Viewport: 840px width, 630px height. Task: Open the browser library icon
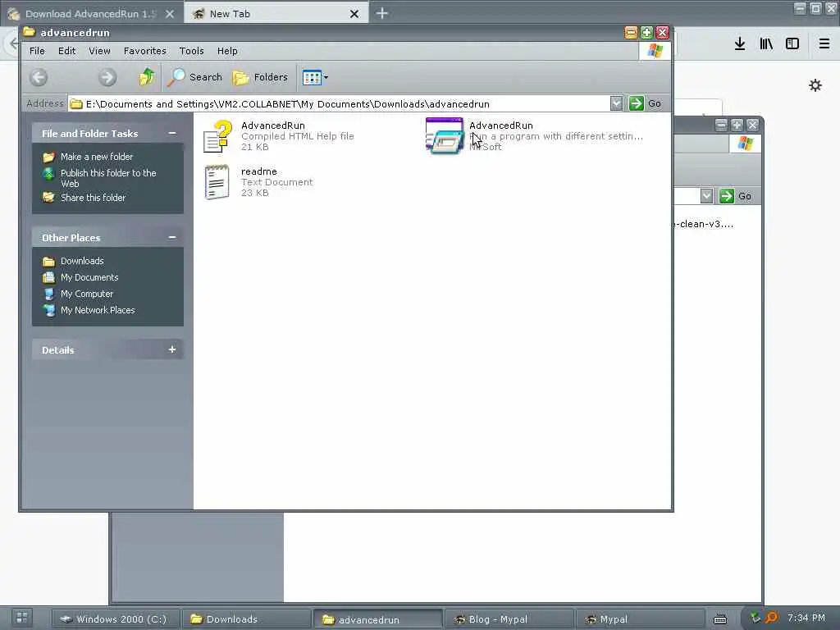(x=766, y=44)
